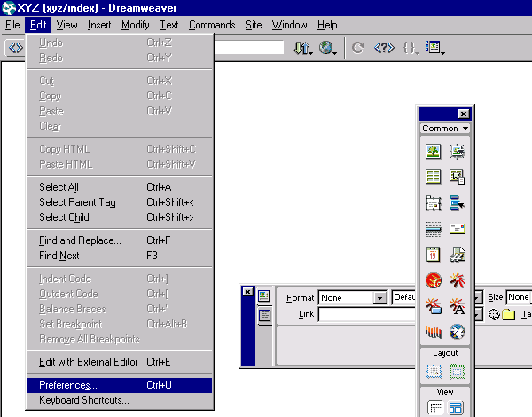Click the Preview in Browser globe icon
Screen dimensions: 532x417
click(x=327, y=48)
